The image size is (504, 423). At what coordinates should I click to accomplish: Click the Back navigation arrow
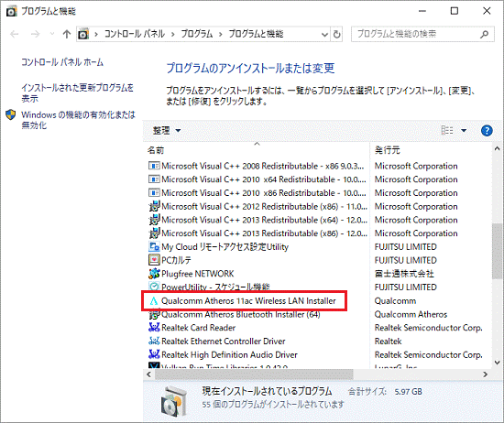(15, 34)
